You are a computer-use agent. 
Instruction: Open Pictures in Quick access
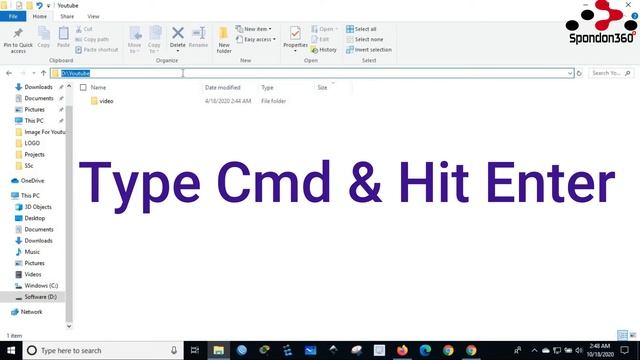pyautogui.click(x=34, y=109)
